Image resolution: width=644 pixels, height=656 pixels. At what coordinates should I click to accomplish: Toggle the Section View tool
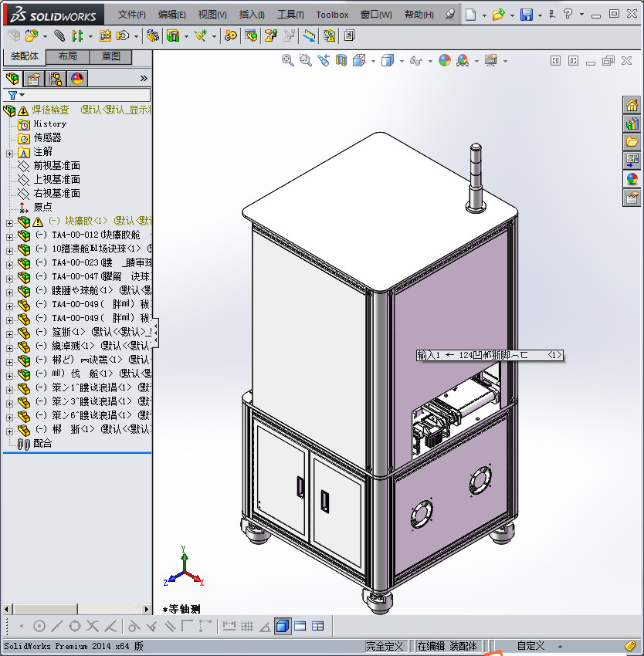click(x=341, y=61)
